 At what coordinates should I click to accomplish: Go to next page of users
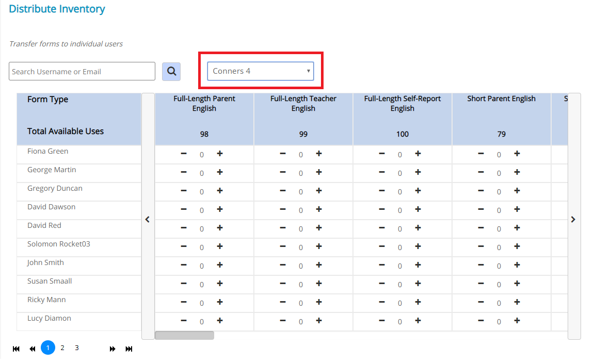tap(112, 349)
